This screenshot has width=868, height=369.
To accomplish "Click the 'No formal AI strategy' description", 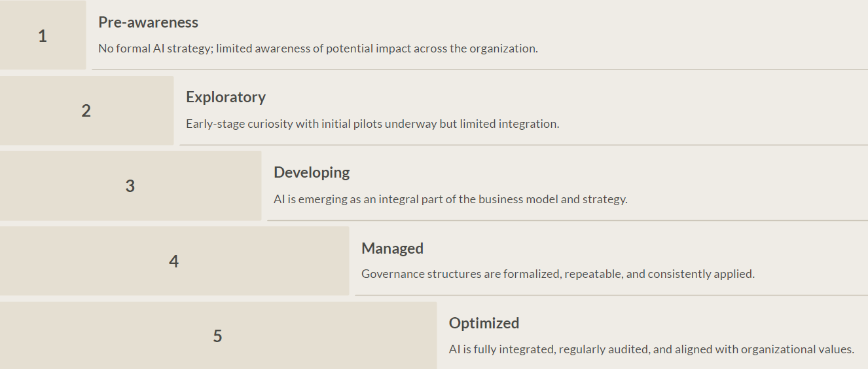I will [x=318, y=49].
